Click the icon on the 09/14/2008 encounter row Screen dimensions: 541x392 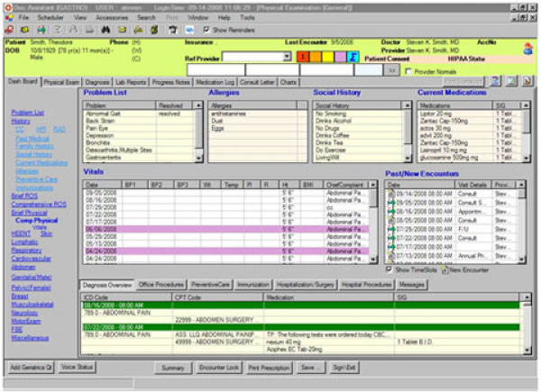pyautogui.click(x=391, y=194)
